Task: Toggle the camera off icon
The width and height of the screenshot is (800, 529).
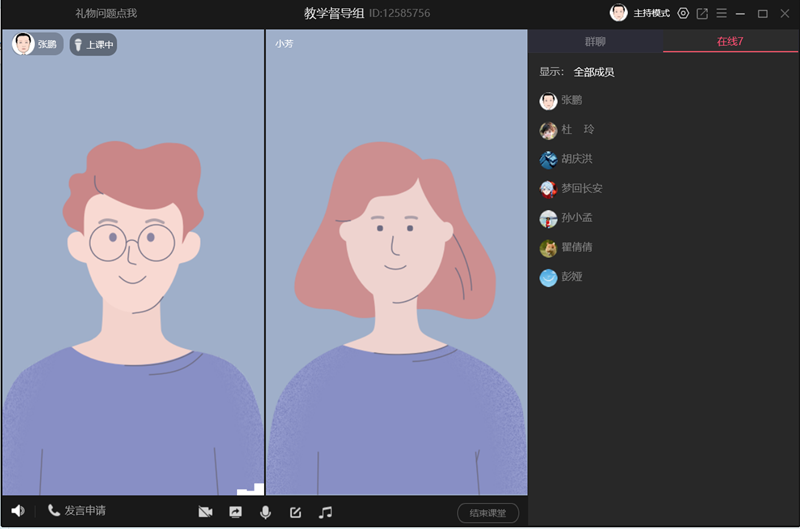Action: coord(206,512)
